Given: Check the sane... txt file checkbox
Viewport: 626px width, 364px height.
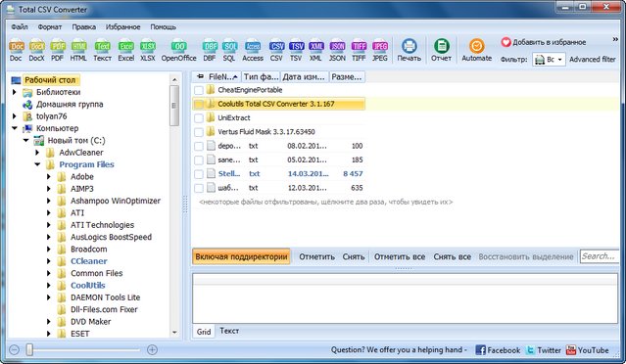Looking at the screenshot, I should pyautogui.click(x=199, y=160).
